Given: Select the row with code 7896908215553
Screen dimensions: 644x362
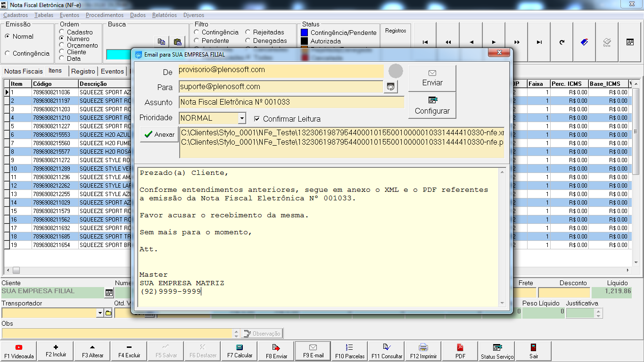Looking at the screenshot, I should [x=51, y=135].
